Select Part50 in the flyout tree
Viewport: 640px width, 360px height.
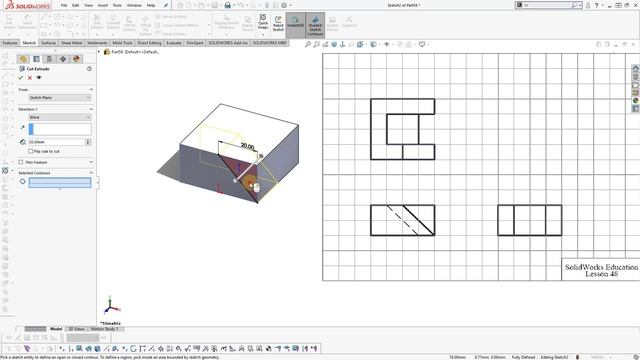[x=131, y=52]
